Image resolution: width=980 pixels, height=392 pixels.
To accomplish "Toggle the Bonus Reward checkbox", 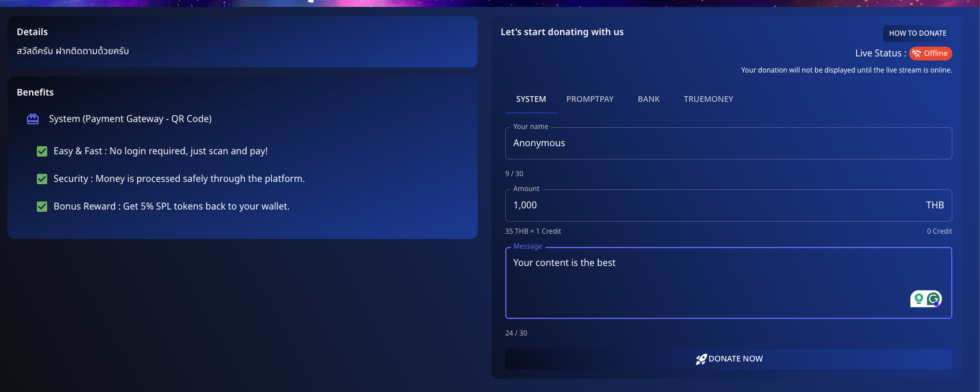I will (x=42, y=207).
